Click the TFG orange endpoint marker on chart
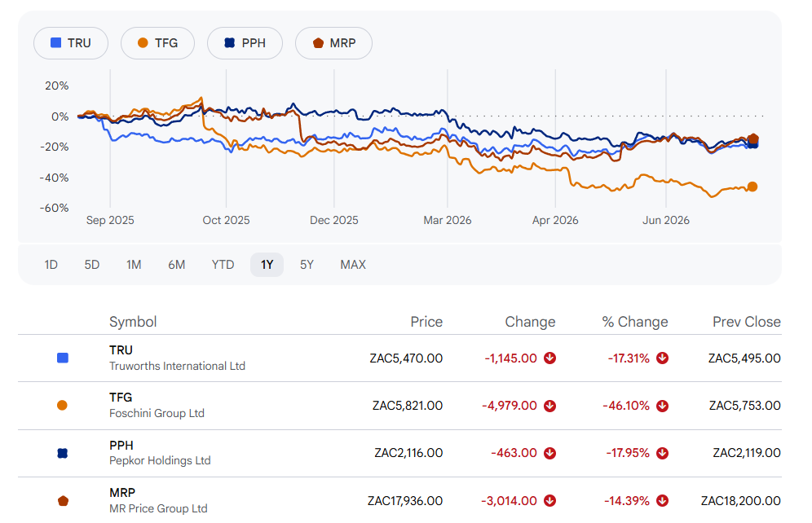The image size is (812, 523). (x=752, y=187)
